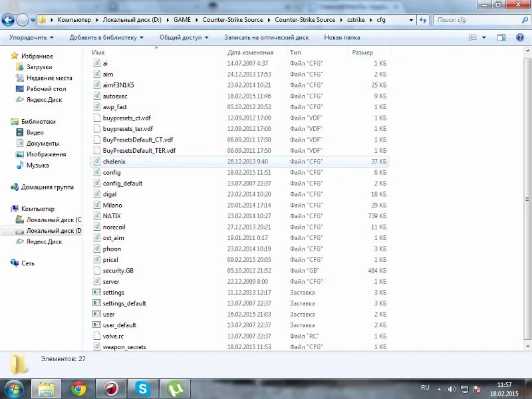Click the Forward navigation arrow

pyautogui.click(x=23, y=20)
